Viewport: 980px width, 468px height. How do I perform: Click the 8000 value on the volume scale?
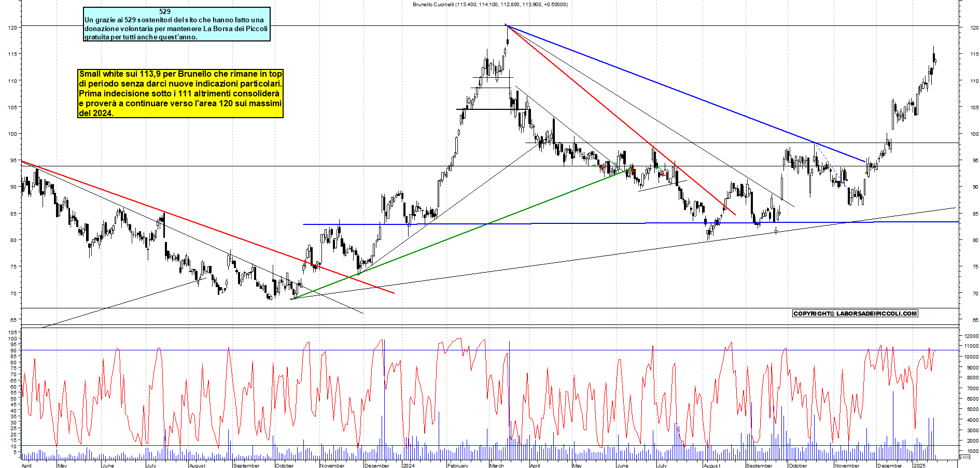(x=972, y=378)
